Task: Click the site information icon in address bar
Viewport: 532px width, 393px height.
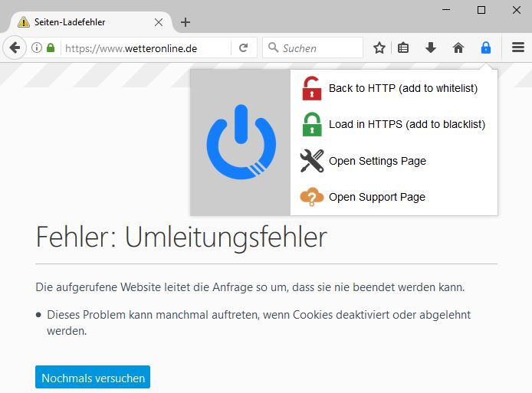Action: (37, 47)
